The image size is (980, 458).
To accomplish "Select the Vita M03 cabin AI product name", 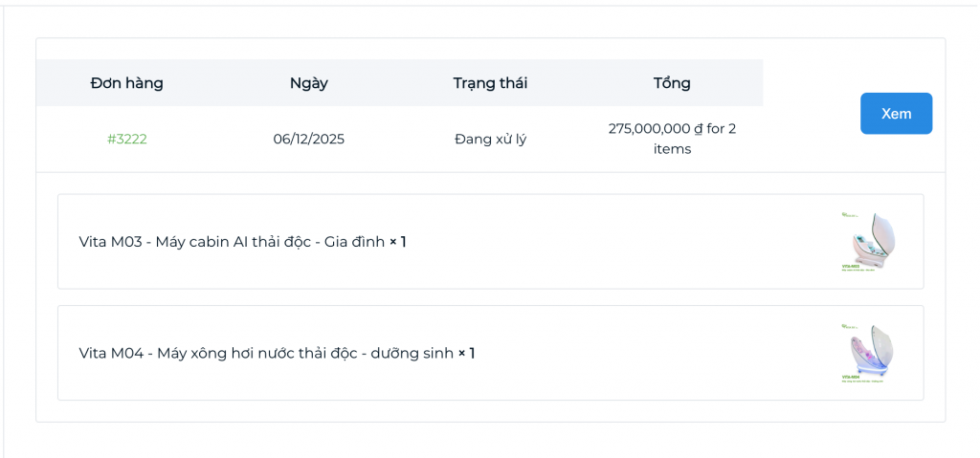I will pyautogui.click(x=232, y=242).
